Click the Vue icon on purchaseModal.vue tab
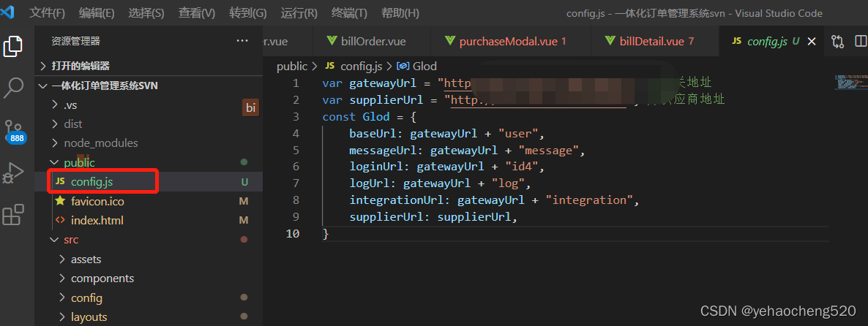Viewport: 868px width, 326px height. coord(450,41)
